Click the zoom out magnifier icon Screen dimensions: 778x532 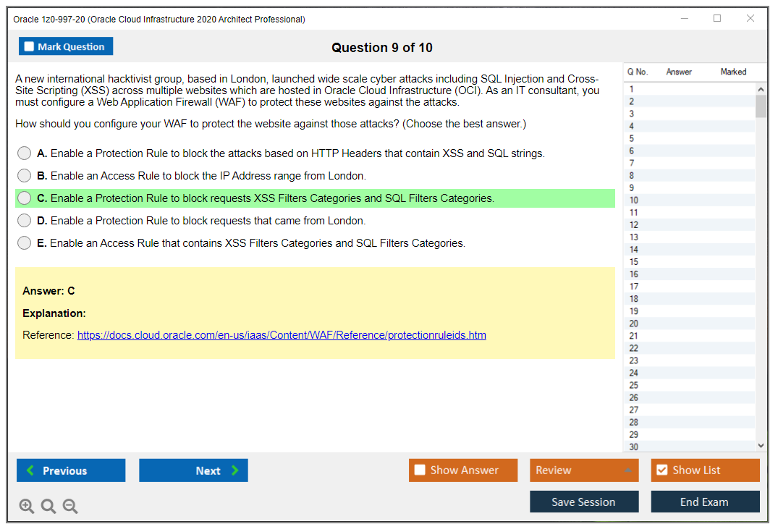coord(70,506)
